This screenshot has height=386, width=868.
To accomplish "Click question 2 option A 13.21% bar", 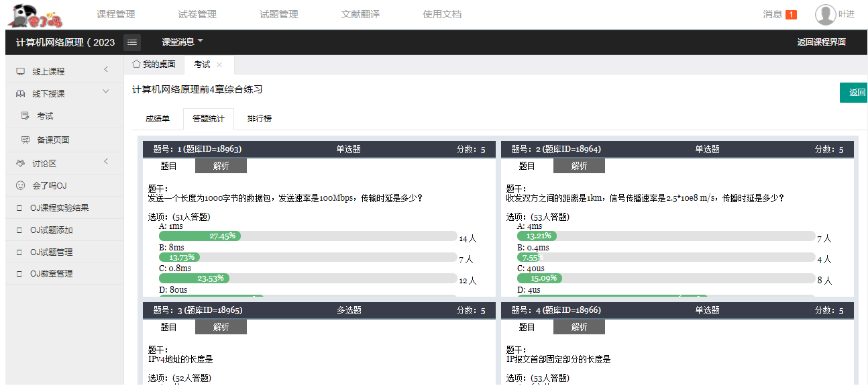I will 537,236.
